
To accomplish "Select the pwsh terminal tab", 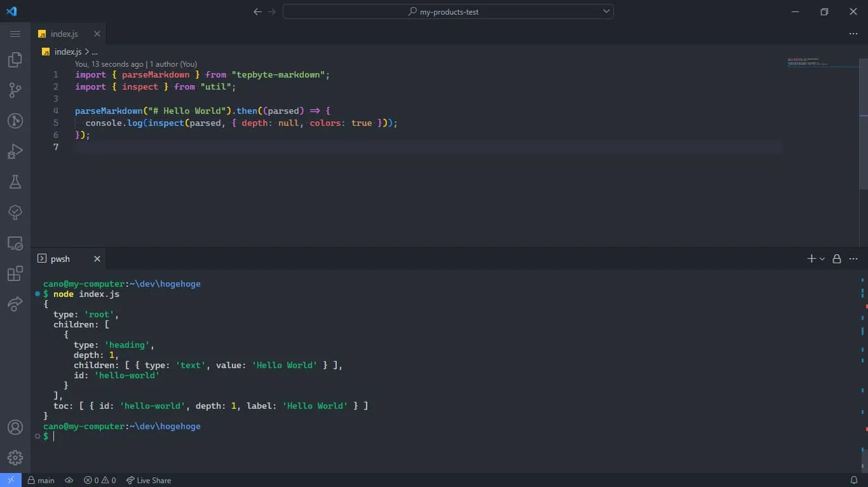I will click(x=60, y=259).
